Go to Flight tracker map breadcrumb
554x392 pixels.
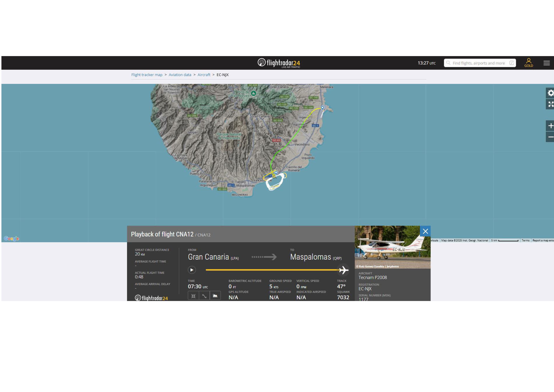[x=147, y=75]
